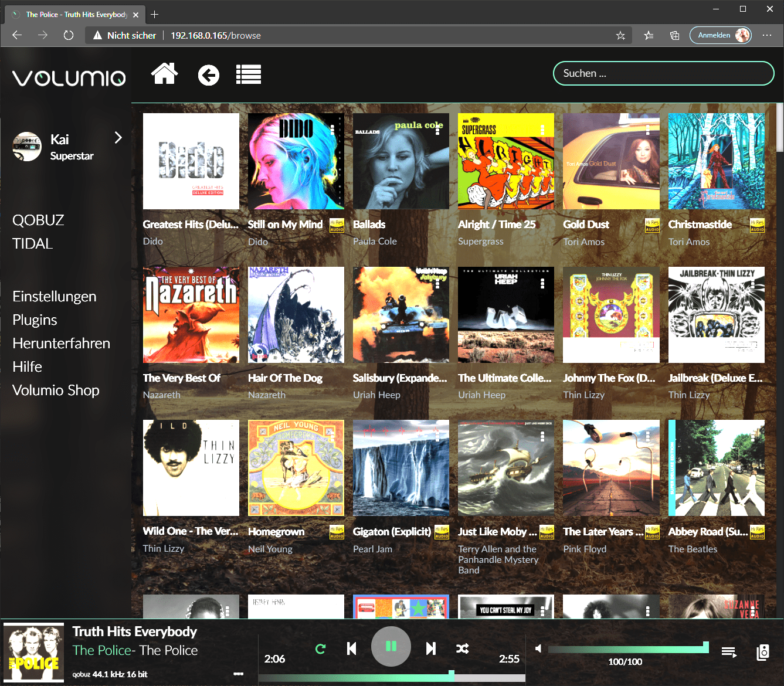
Task: Open Greatest Hits Dido album cover
Action: click(191, 161)
